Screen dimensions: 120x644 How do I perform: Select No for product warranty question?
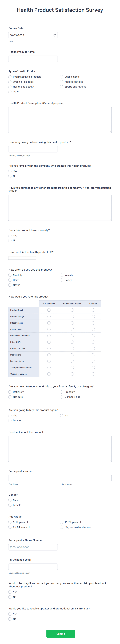tap(10, 241)
